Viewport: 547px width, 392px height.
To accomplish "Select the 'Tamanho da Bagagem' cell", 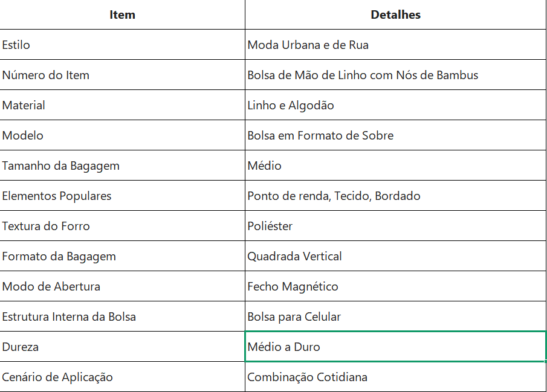I will click(122, 165).
